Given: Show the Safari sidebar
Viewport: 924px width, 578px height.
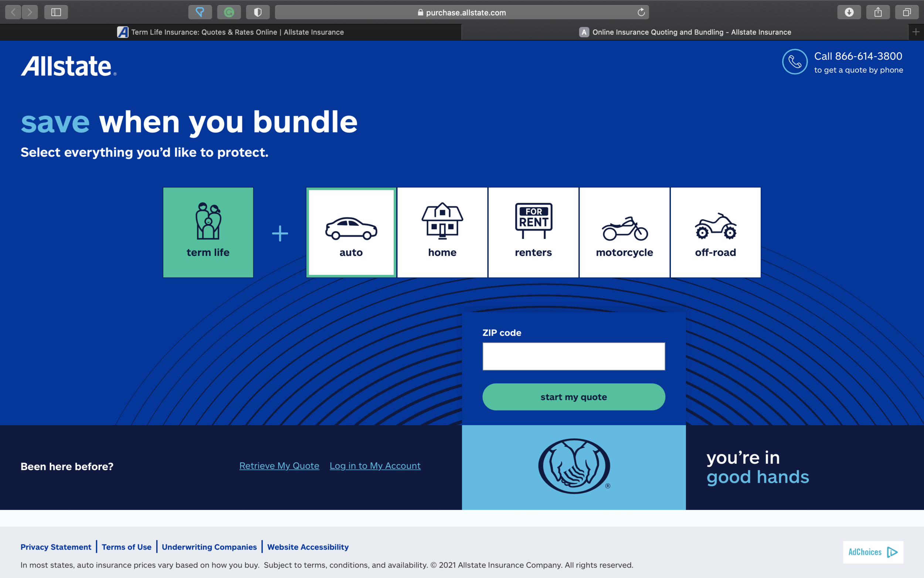Looking at the screenshot, I should click(56, 12).
